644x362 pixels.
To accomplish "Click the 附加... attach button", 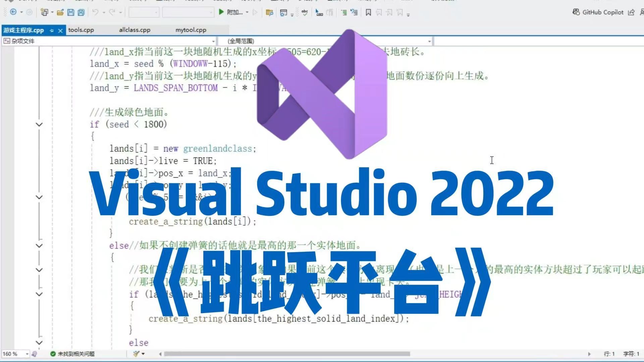I will click(234, 12).
